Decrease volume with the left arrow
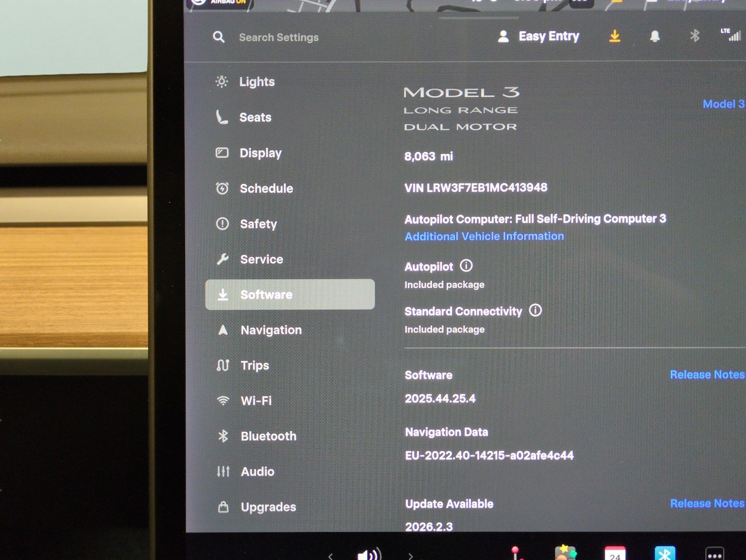The width and height of the screenshot is (746, 560). click(331, 556)
